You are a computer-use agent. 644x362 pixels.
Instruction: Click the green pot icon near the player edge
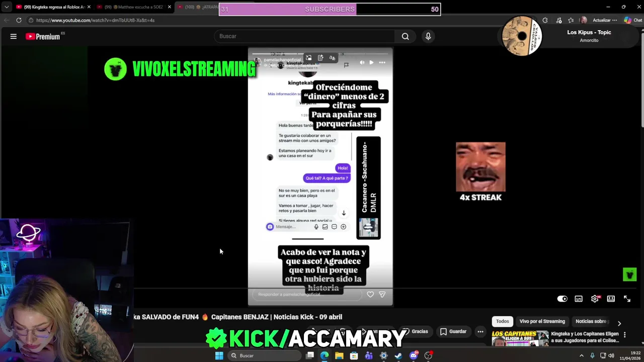pyautogui.click(x=629, y=274)
